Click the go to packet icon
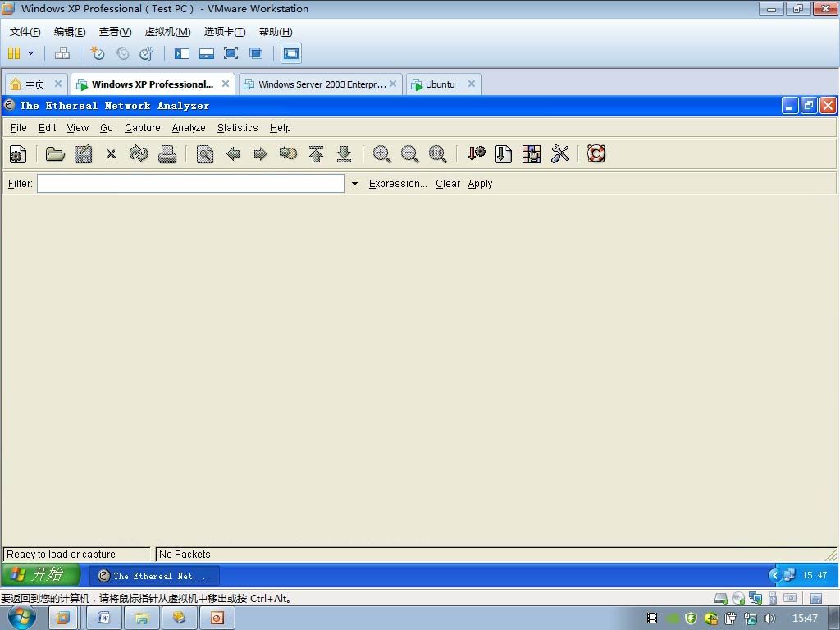This screenshot has height=630, width=840. tap(288, 154)
